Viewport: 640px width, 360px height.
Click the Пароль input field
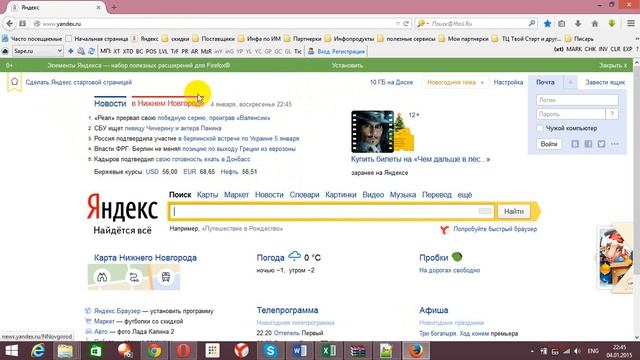click(570, 114)
